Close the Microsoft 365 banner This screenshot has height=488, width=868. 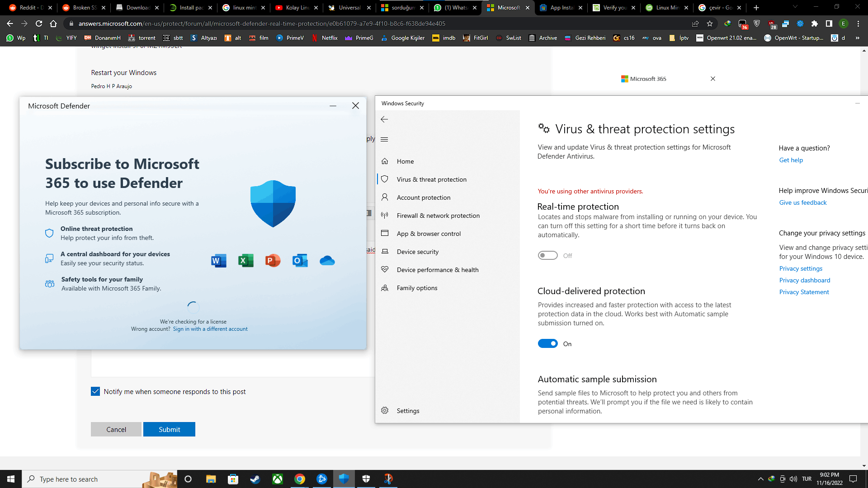pos(713,79)
